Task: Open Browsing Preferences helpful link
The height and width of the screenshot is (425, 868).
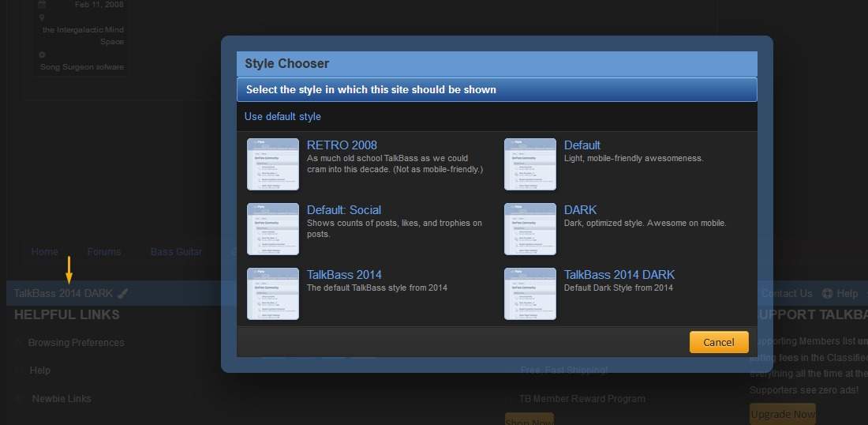Action: coord(76,342)
